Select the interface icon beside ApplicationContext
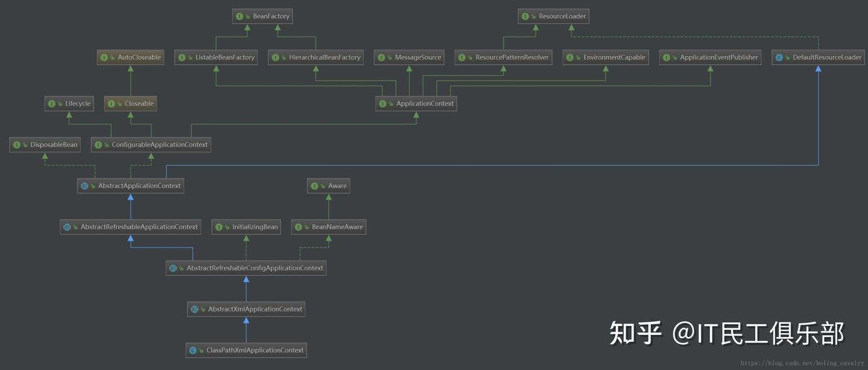 382,103
